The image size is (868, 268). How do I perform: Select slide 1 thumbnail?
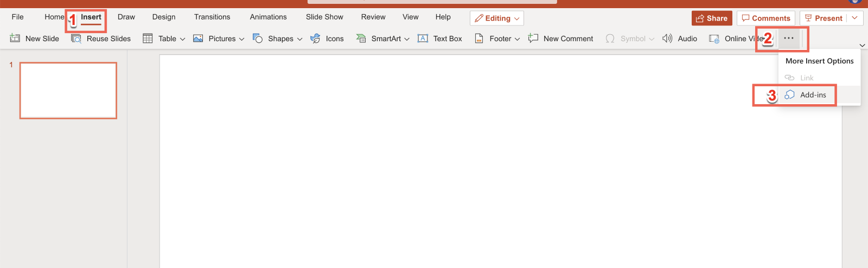click(68, 91)
